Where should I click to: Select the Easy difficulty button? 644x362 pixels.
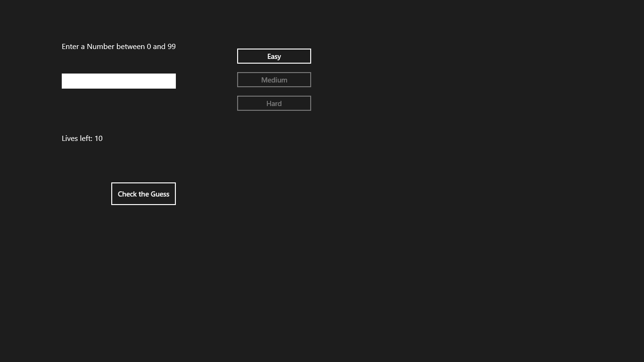tap(274, 56)
